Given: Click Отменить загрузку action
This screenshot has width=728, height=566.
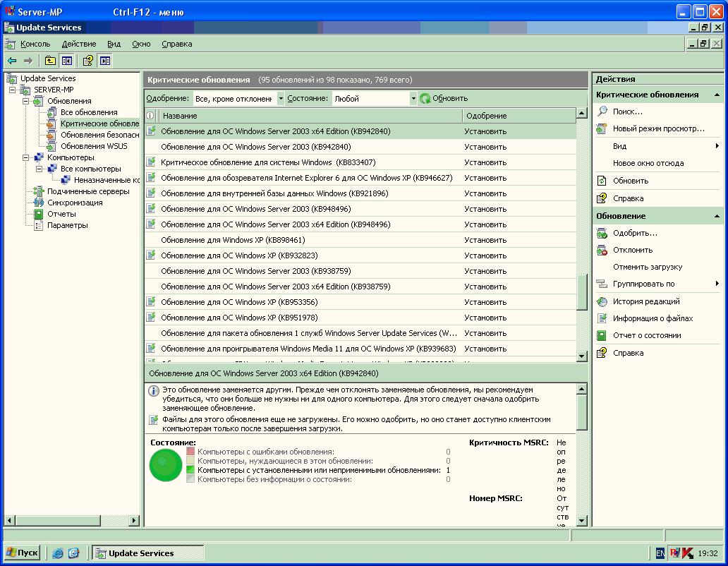Looking at the screenshot, I should point(648,267).
